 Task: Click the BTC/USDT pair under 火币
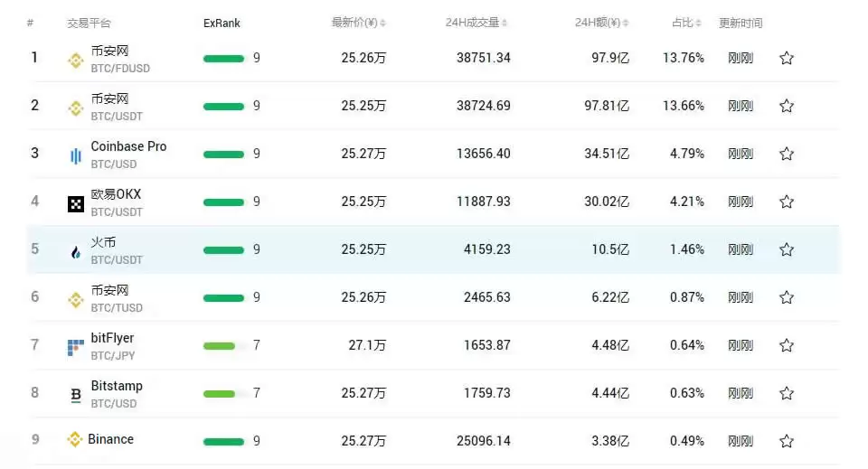(117, 260)
